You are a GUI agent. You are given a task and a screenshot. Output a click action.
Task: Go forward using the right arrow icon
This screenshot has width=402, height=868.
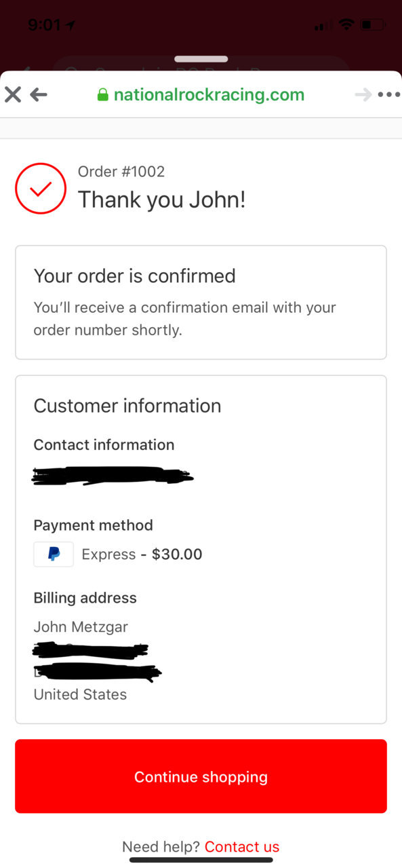(x=363, y=94)
